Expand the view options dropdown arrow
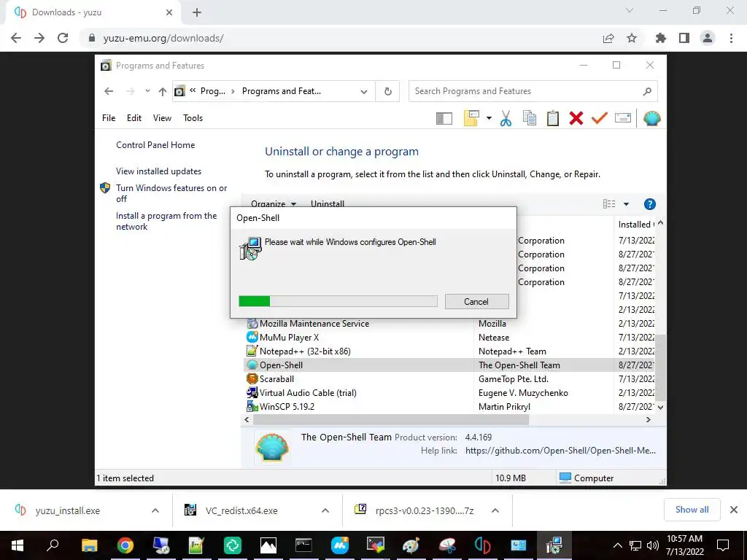Screen dimensions: 747x560 coord(626,204)
